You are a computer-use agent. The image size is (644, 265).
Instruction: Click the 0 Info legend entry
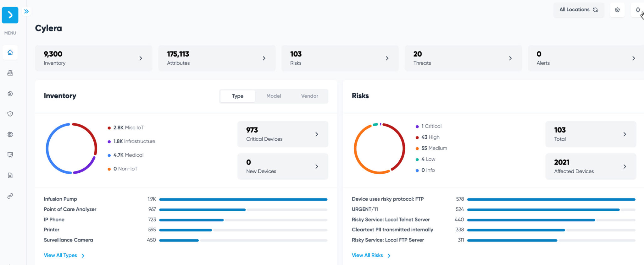coord(425,170)
